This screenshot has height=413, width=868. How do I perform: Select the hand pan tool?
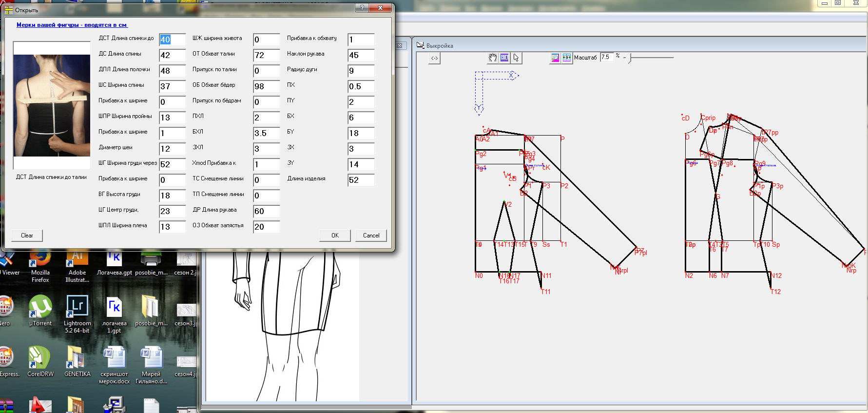pyautogui.click(x=493, y=58)
